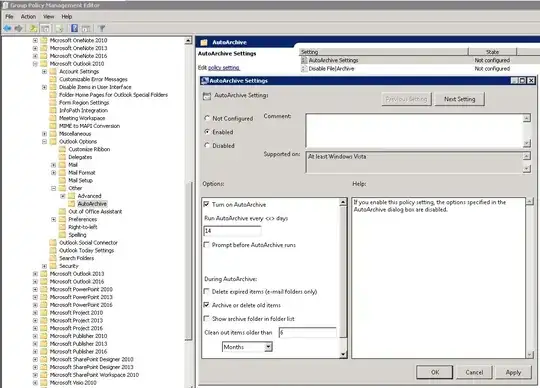Select the Enabled radio button
540x388 pixels.
207,132
